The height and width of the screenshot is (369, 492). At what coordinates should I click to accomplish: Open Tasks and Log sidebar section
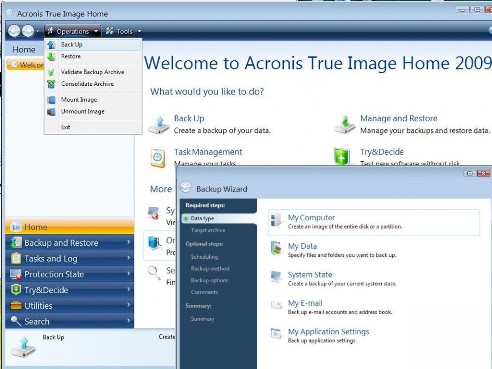pyautogui.click(x=70, y=258)
